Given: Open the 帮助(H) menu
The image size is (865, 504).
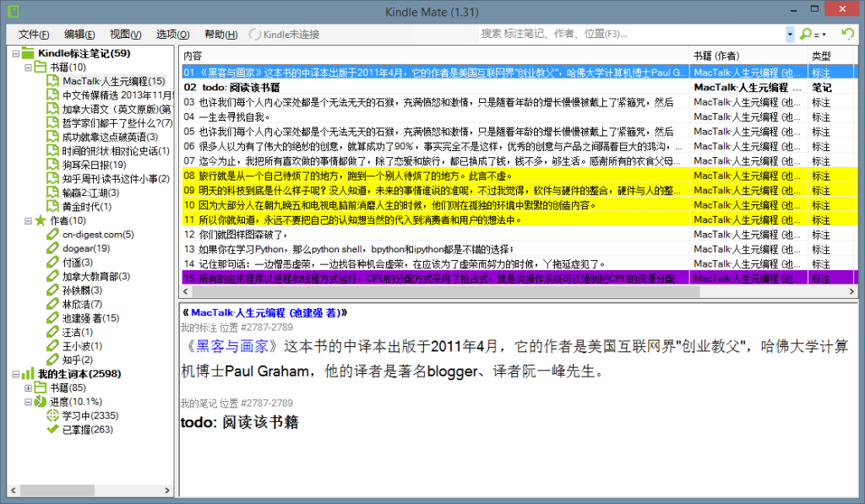Looking at the screenshot, I should click(x=220, y=34).
